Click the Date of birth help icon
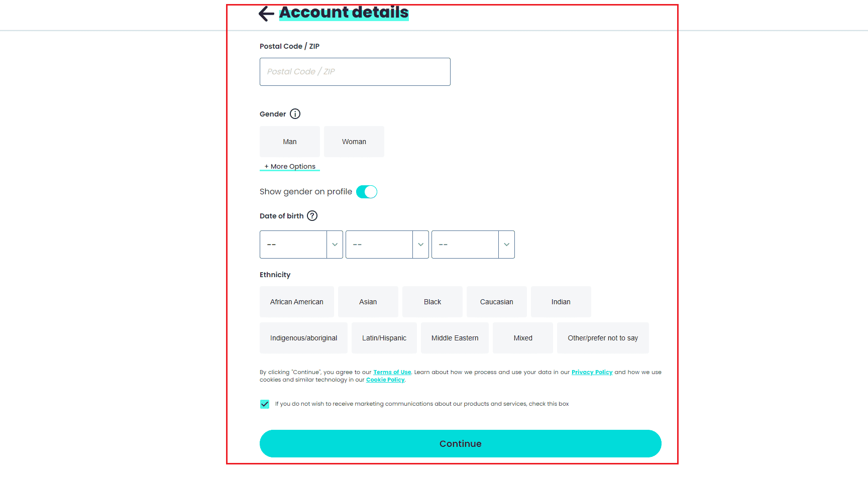Image resolution: width=868 pixels, height=478 pixels. [x=312, y=216]
